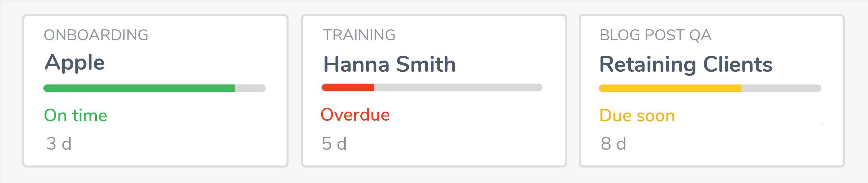Click the gap between Training and Blog Post QA cards
This screenshot has height=183, width=868.
pyautogui.click(x=573, y=91)
